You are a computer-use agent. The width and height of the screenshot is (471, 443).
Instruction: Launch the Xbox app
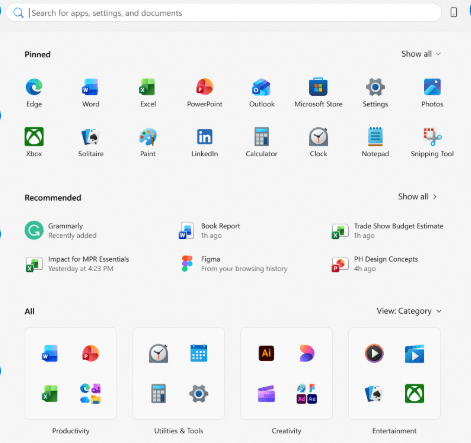coord(34,142)
